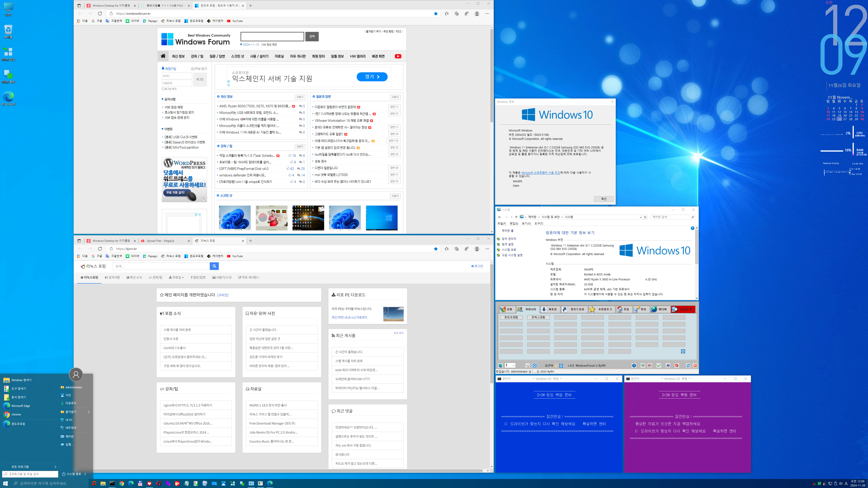Click the 검색 button on Windows Forum
This screenshot has width=868, height=488.
[312, 36]
